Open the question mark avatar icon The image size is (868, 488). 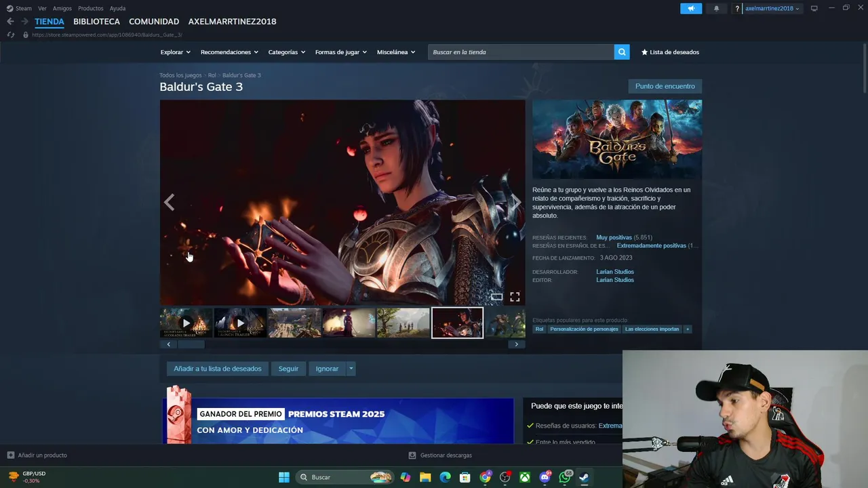[737, 8]
